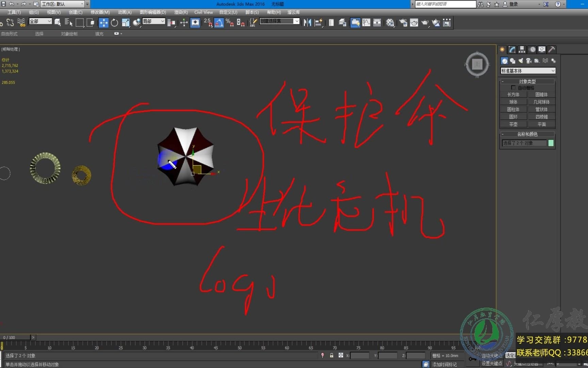Click the 球体 sphere button

[x=513, y=102]
